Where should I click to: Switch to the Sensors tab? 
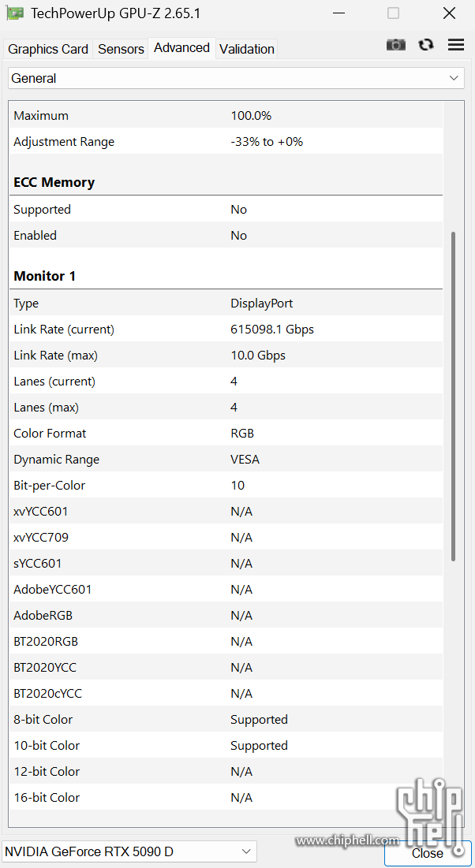pyautogui.click(x=121, y=49)
